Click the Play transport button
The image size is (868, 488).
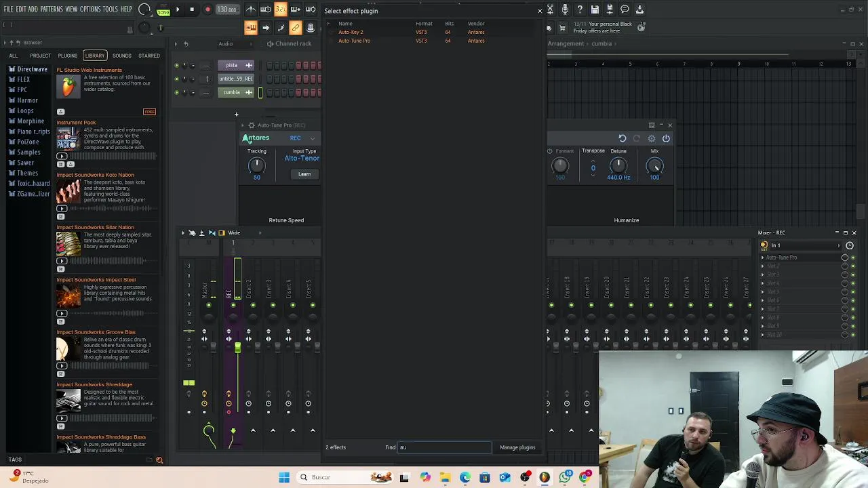(178, 9)
